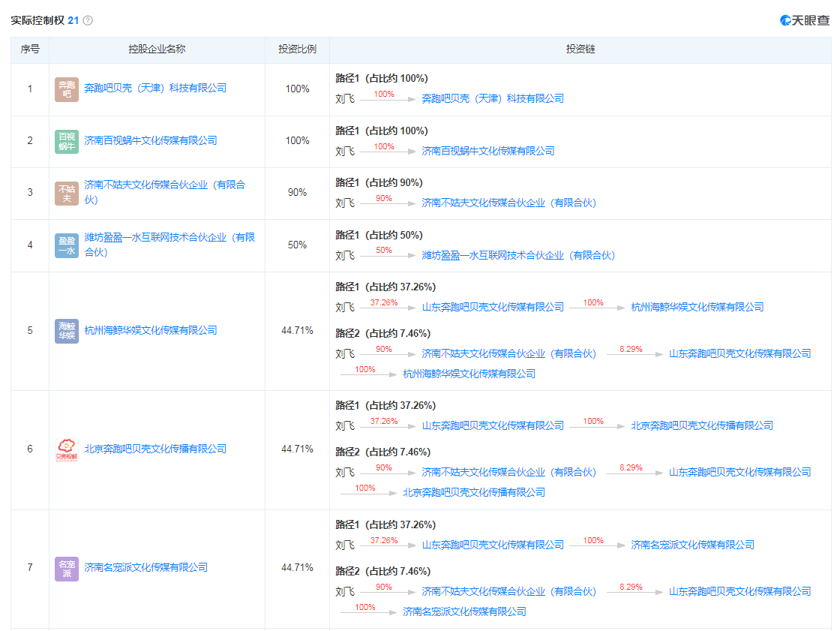Click the 海鲸华娱 logo in row 5

pyautogui.click(x=66, y=330)
